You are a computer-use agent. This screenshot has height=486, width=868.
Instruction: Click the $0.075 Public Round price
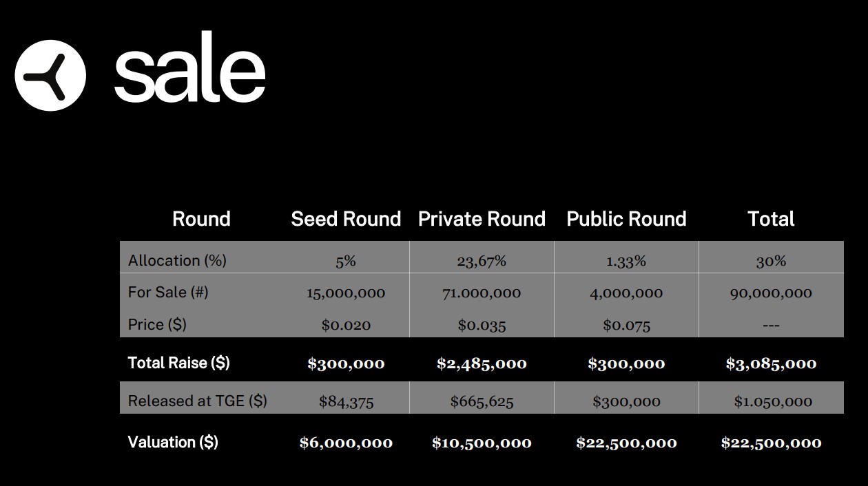[x=626, y=325]
